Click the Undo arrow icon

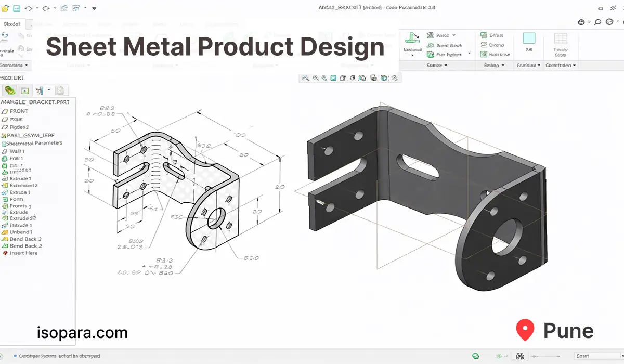point(29,8)
